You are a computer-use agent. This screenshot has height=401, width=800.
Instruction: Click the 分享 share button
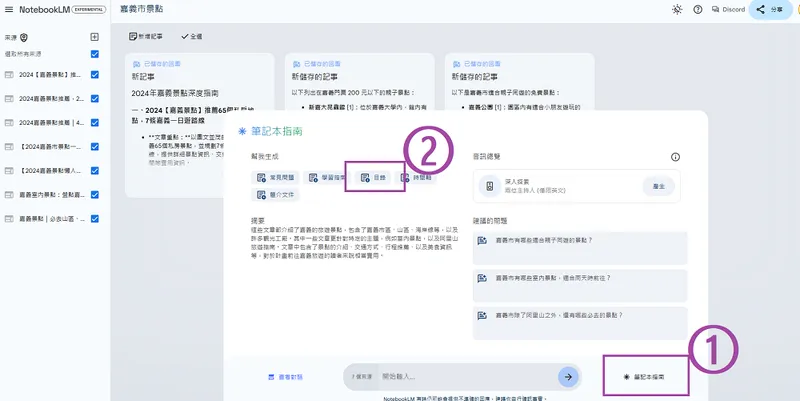click(x=770, y=10)
